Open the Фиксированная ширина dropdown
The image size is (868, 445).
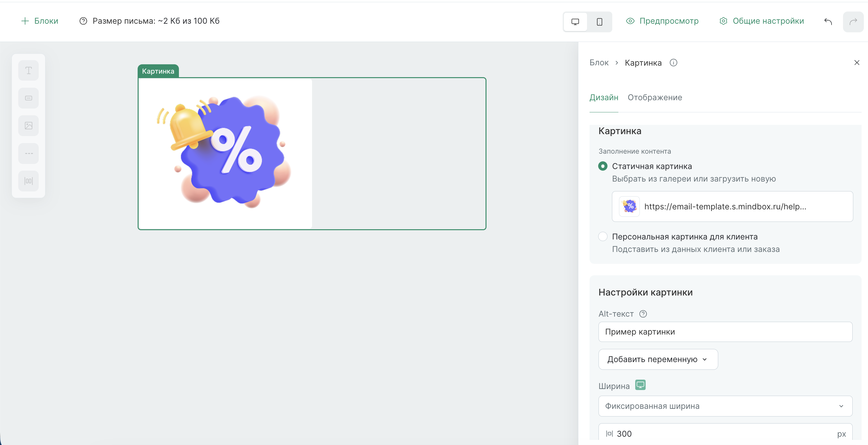(x=725, y=406)
